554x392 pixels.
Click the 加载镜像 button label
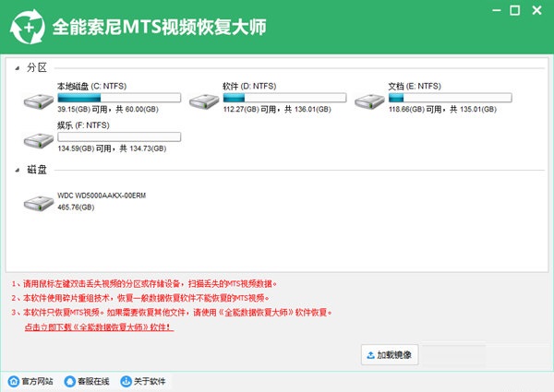[x=394, y=355]
